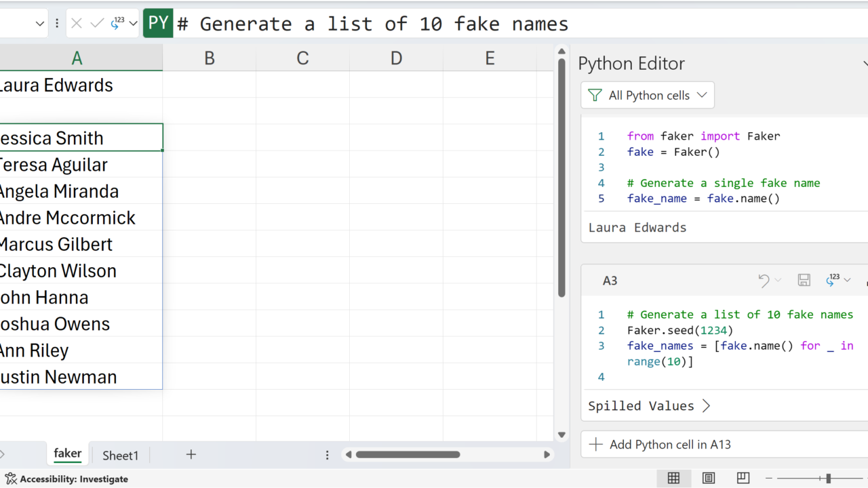
Task: Select the faker sheet tab
Action: [67, 454]
